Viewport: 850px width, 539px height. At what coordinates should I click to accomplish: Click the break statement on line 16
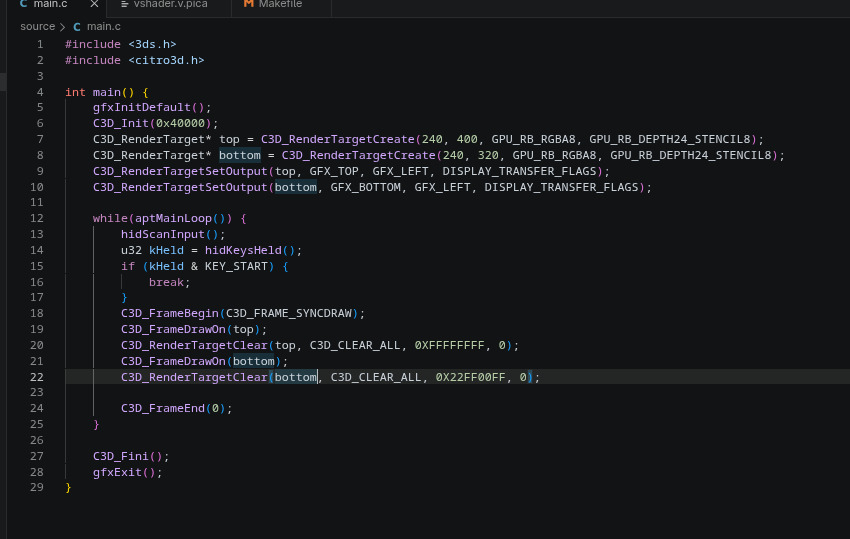(166, 283)
